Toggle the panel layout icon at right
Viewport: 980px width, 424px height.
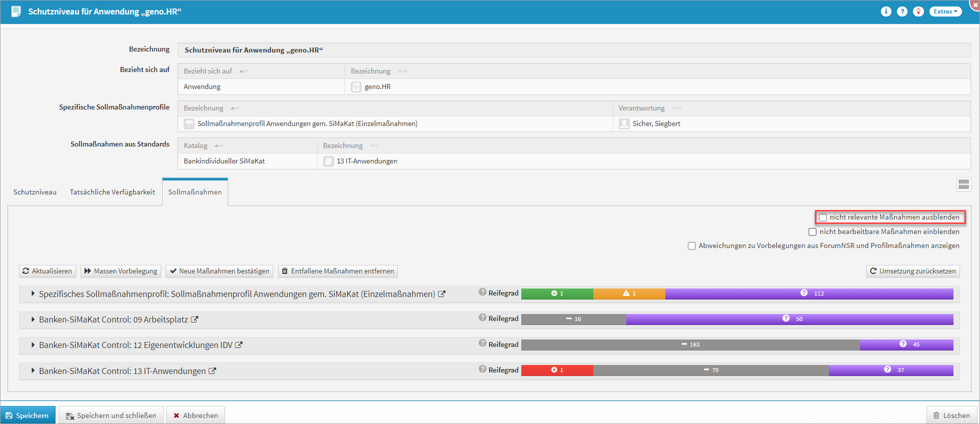pyautogui.click(x=963, y=184)
